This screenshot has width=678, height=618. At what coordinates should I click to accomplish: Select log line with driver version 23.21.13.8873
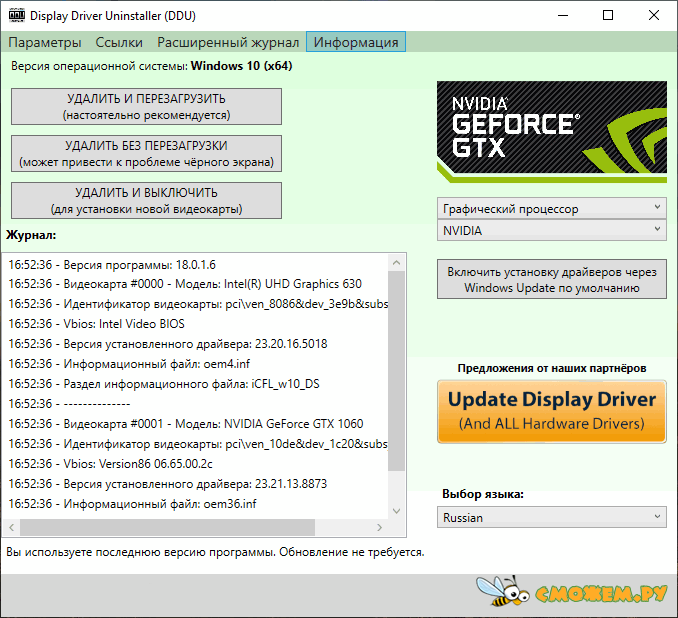[x=168, y=484]
